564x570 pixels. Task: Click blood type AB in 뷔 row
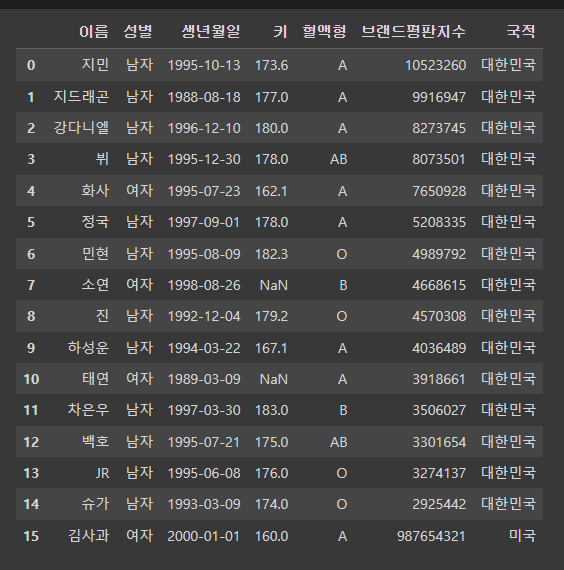coord(339,160)
